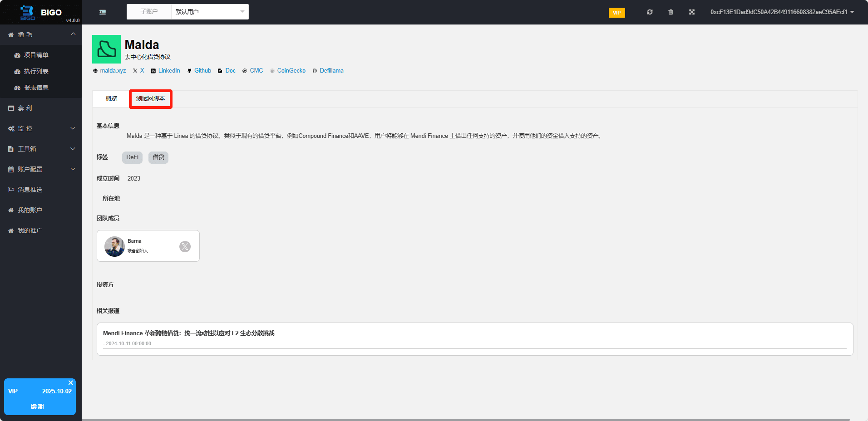Click the 续期 renew button
This screenshot has width=868, height=421.
point(37,406)
